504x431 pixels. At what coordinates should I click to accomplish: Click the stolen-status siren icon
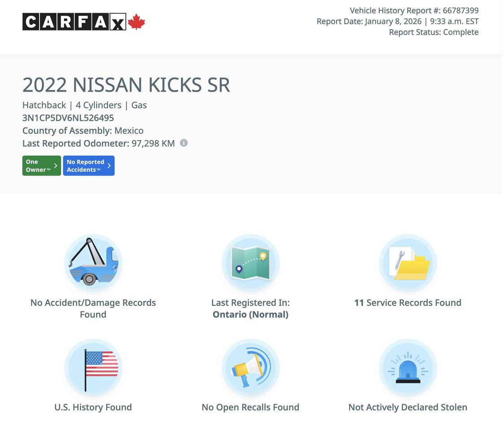(408, 367)
